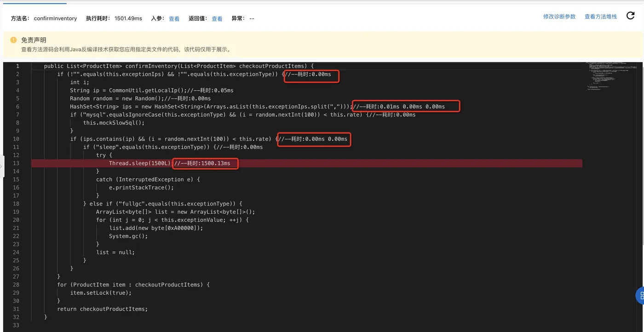Click the method name confirmInventory
Image resolution: width=644 pixels, height=332 pixels.
click(55, 19)
